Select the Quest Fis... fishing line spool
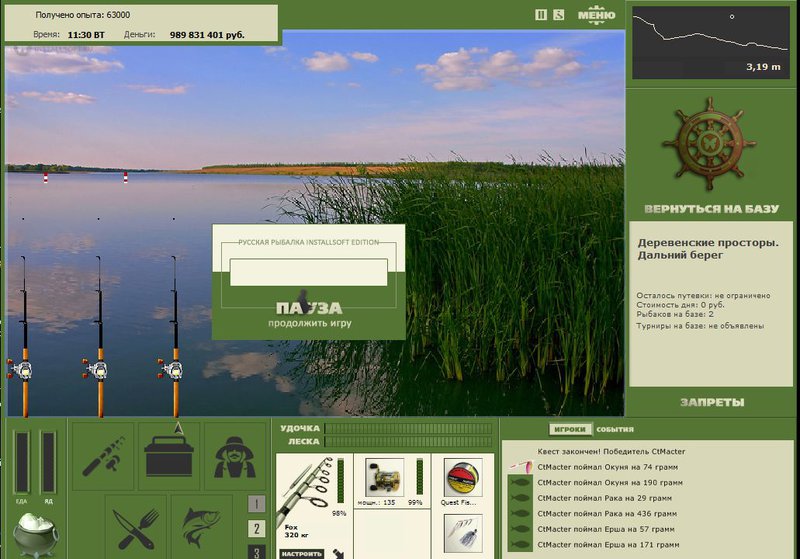800x559 pixels. pyautogui.click(x=463, y=478)
